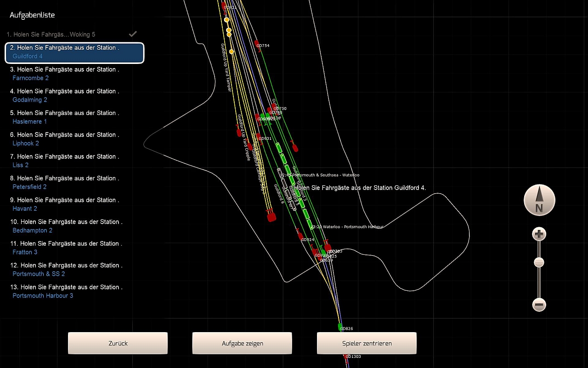Click the 12:45 Portsmouth & Southsea - Waterloo label
Screen dimensions: 588x368
click(x=320, y=175)
